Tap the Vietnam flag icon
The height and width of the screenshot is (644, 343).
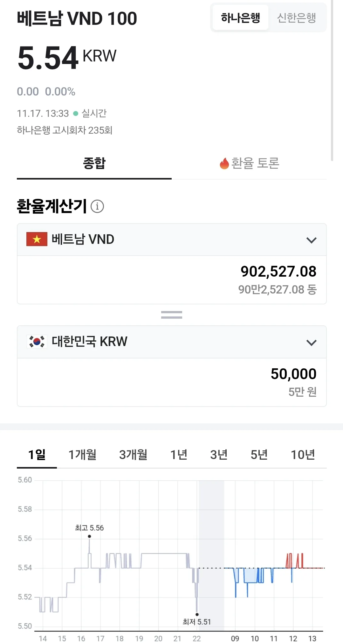(37, 239)
